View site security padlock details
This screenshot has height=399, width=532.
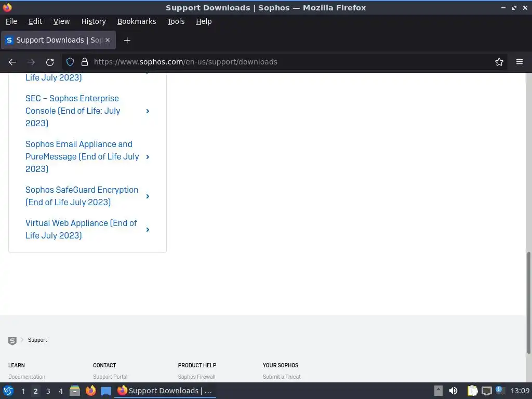(x=85, y=62)
